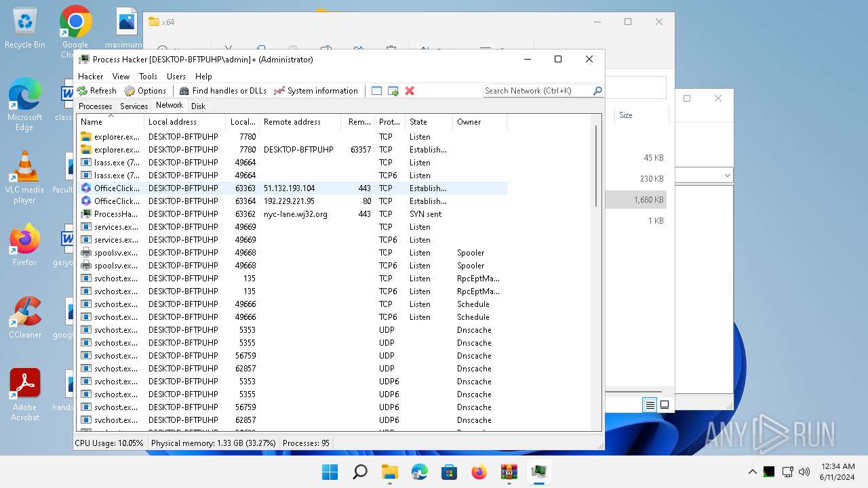Sort by the Owner column header
Screen dimensions: 868x488
[480, 122]
